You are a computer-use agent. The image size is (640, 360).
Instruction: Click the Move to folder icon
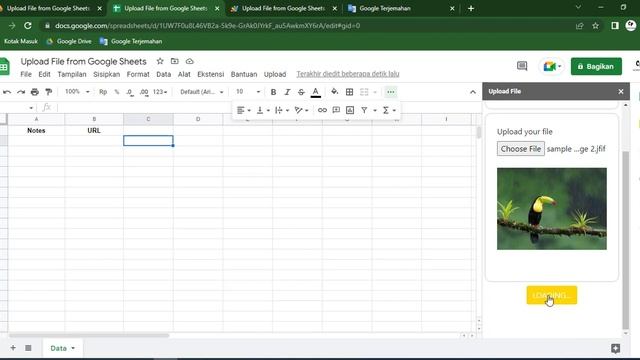(x=175, y=61)
